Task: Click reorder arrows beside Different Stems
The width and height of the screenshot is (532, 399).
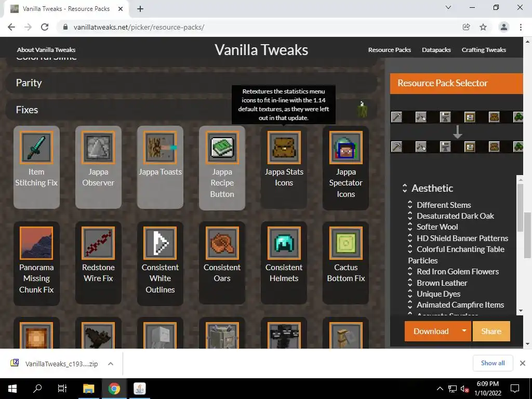Action: [410, 205]
